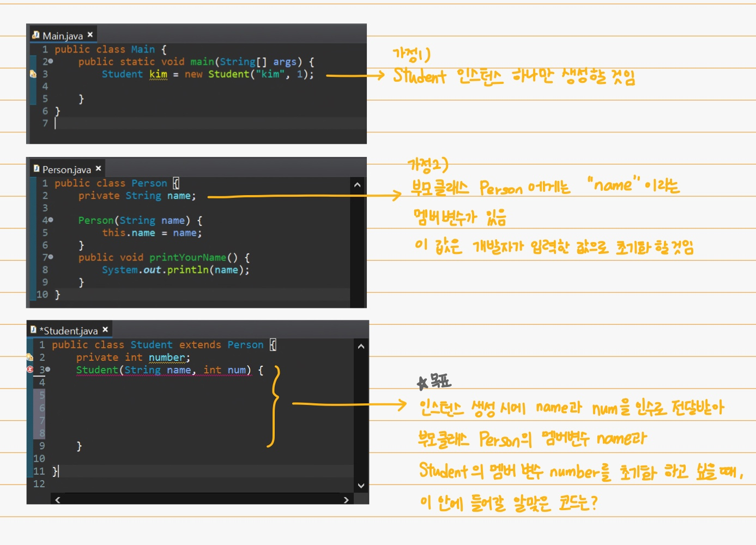Click line number 12 in Student.java

[39, 483]
